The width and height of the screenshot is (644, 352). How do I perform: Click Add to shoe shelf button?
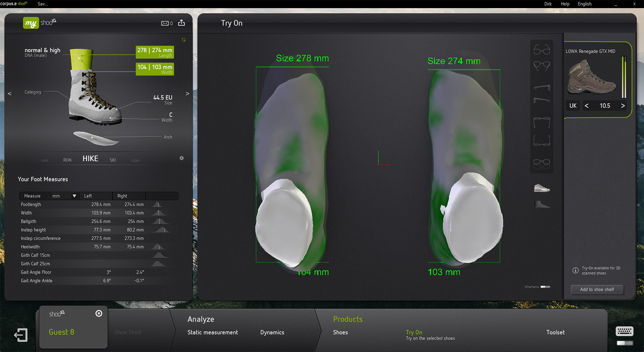click(x=597, y=290)
